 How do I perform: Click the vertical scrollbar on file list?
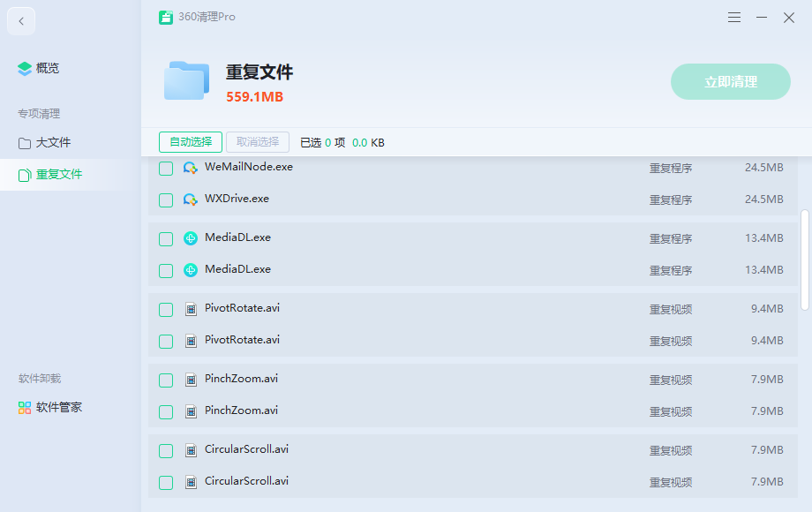tap(804, 259)
